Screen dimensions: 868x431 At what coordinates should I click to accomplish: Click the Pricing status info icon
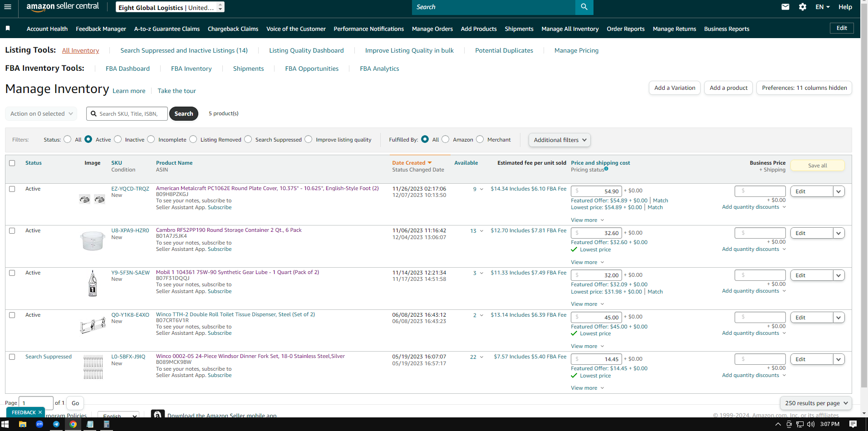(606, 169)
